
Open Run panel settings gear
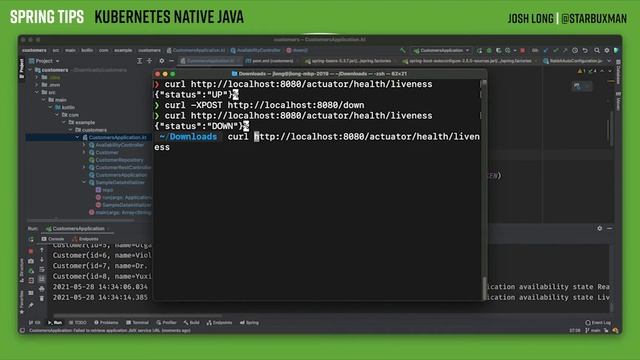tap(600, 228)
